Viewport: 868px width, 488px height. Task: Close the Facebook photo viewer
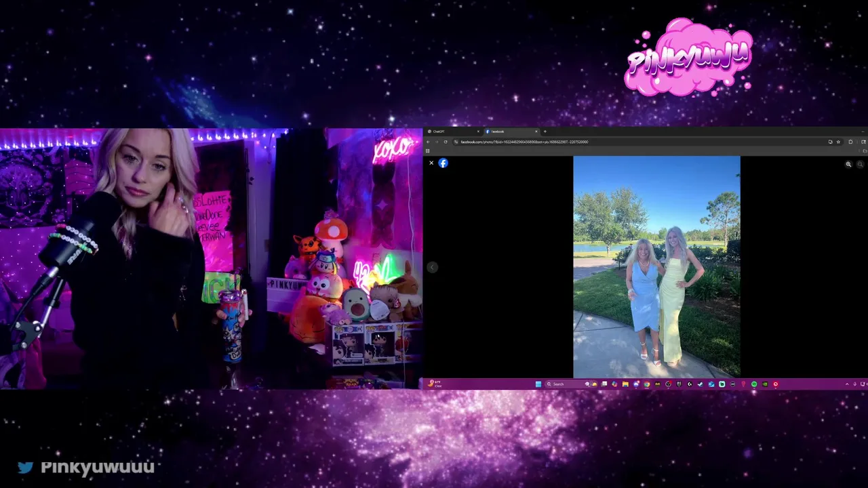point(431,163)
